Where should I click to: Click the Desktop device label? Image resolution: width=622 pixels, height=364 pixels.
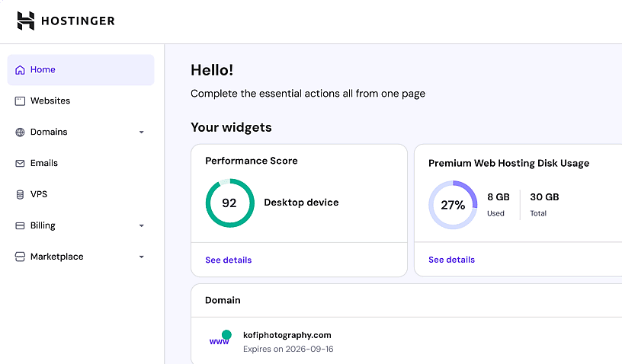[x=301, y=203]
